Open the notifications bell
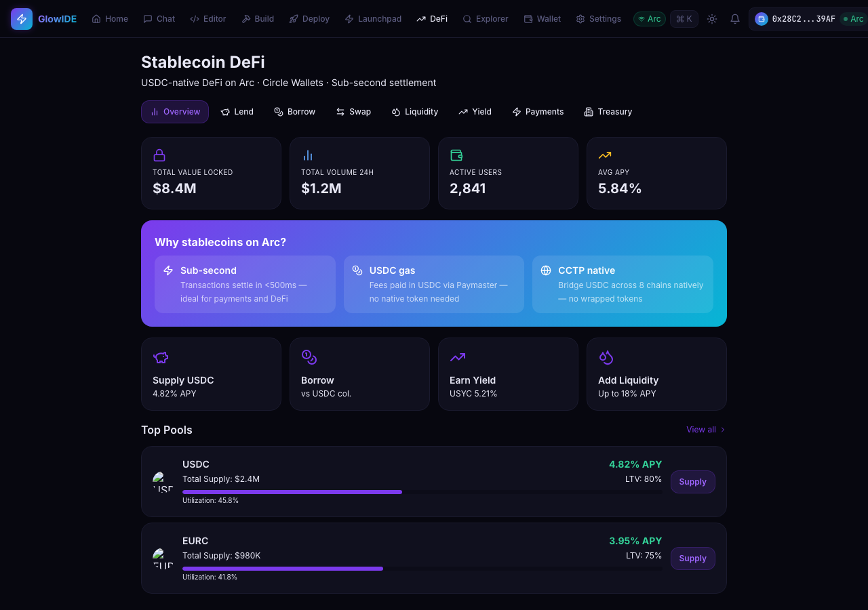868x610 pixels. click(735, 19)
